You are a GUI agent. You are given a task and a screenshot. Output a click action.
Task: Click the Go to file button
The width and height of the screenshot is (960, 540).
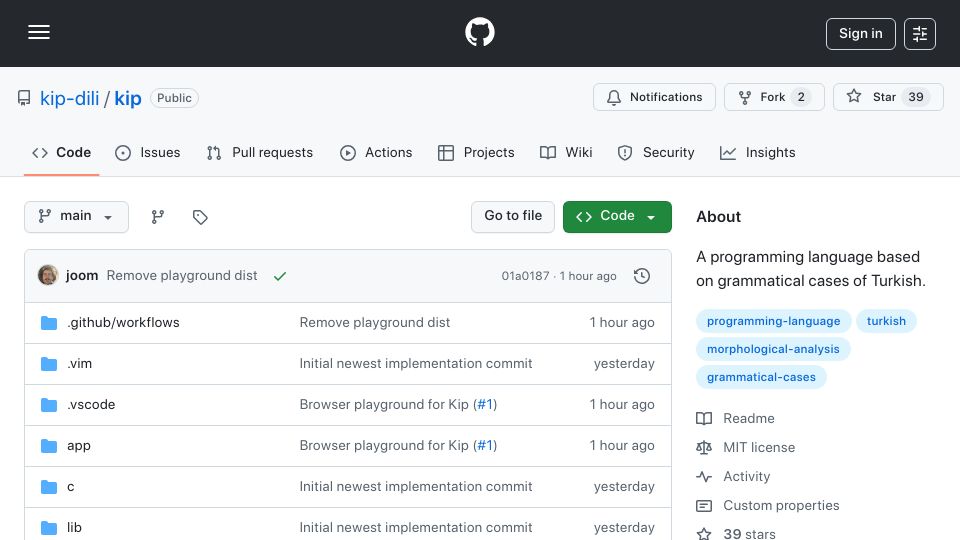(x=513, y=217)
